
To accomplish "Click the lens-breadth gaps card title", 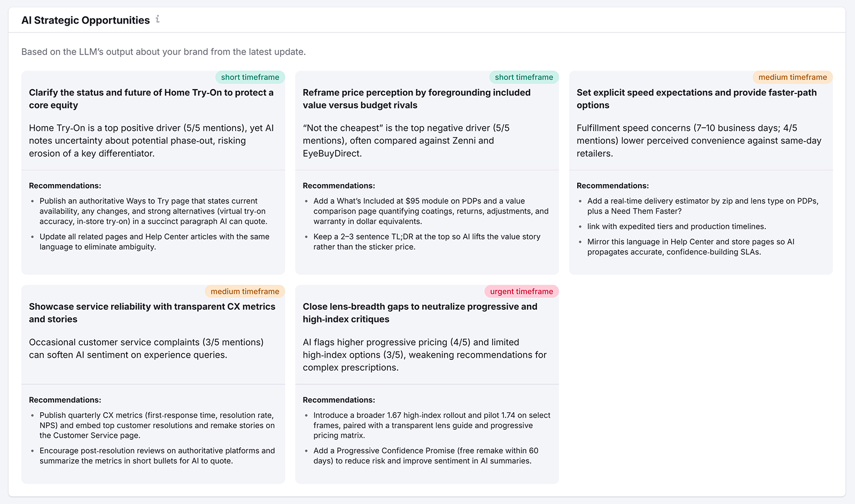I will 420,313.
